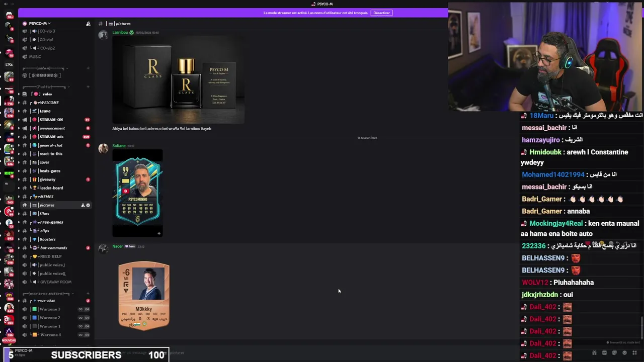644x362 pixels.
Task: Click the apps icon in stream chat
Action: click(x=634, y=353)
